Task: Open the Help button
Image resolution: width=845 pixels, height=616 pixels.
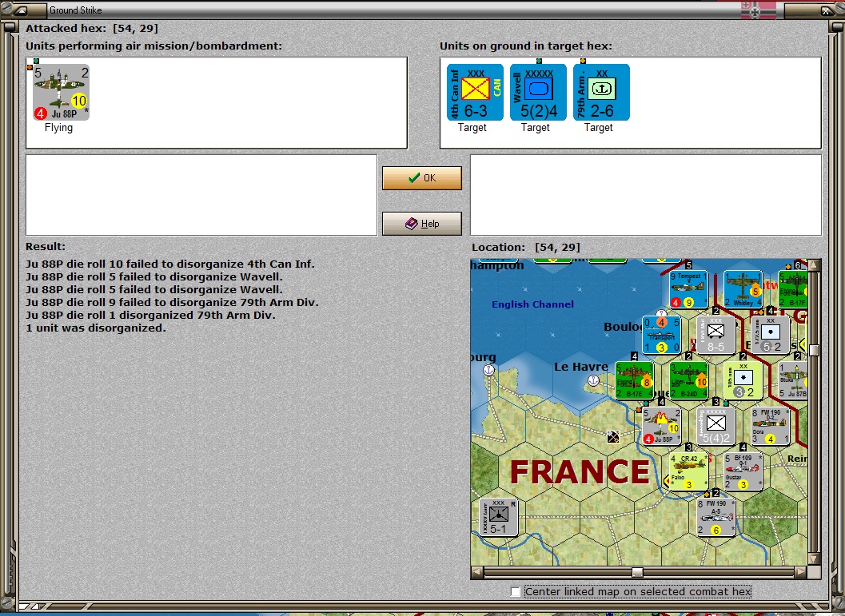Action: [x=422, y=224]
